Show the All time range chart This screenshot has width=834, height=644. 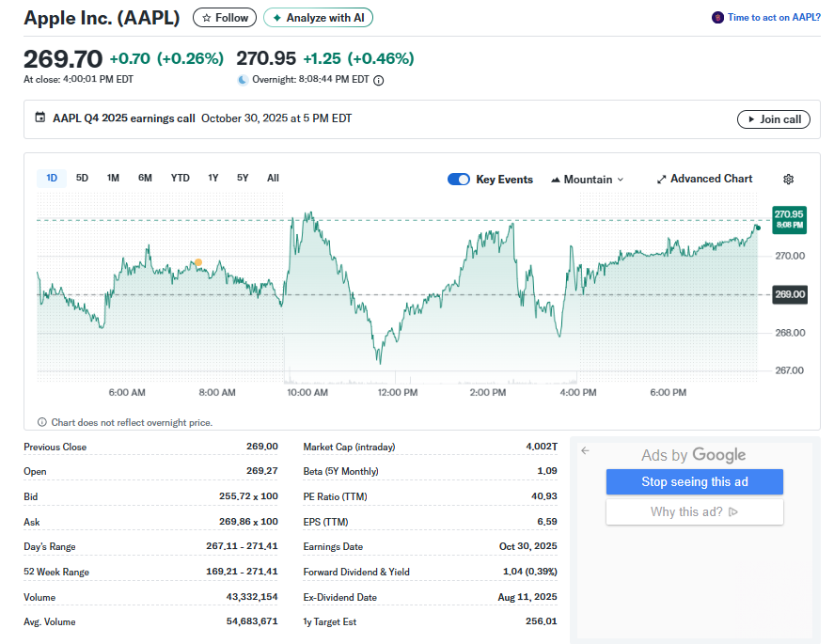pos(273,178)
